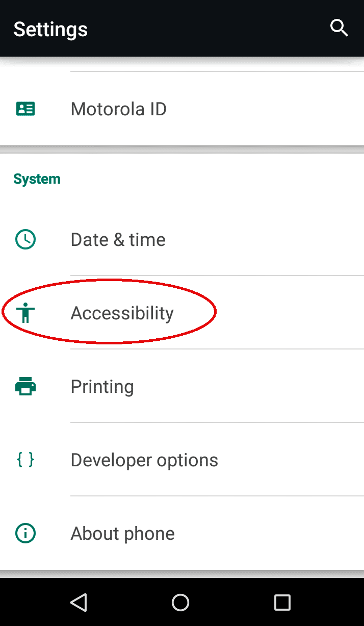Open Motorola ID settings
Viewport: 364px width, 626px height.
(x=119, y=109)
